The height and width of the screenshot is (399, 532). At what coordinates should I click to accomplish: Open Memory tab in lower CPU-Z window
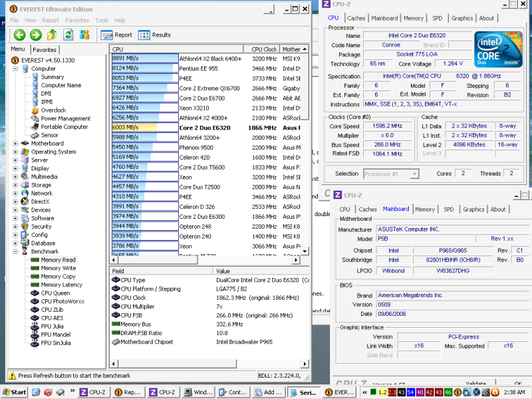[x=425, y=209]
